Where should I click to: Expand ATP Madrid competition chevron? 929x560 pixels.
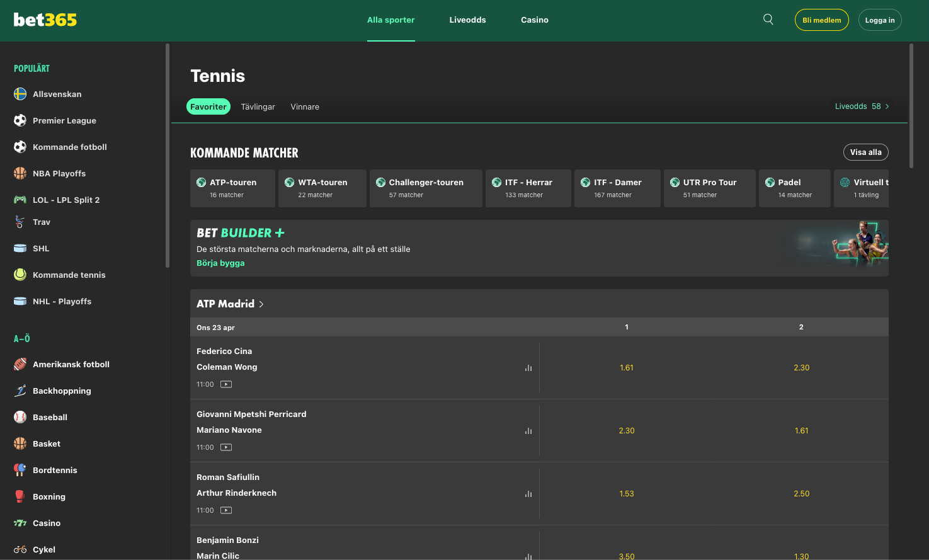coord(261,304)
